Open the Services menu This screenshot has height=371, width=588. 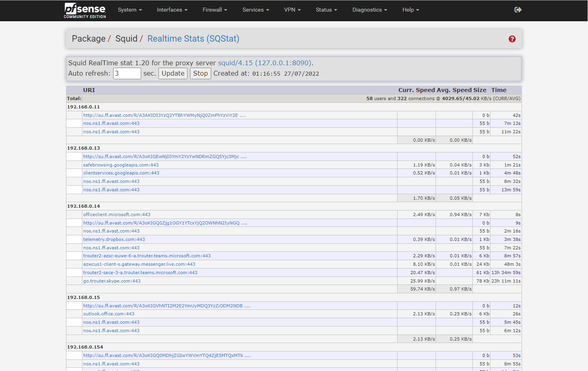point(256,10)
